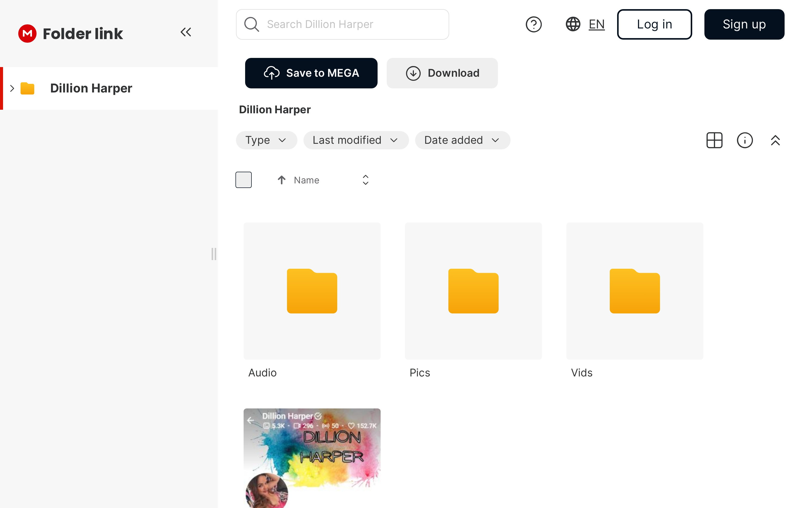The height and width of the screenshot is (508, 812).
Task: Click the Save to MEGA button
Action: 311,73
